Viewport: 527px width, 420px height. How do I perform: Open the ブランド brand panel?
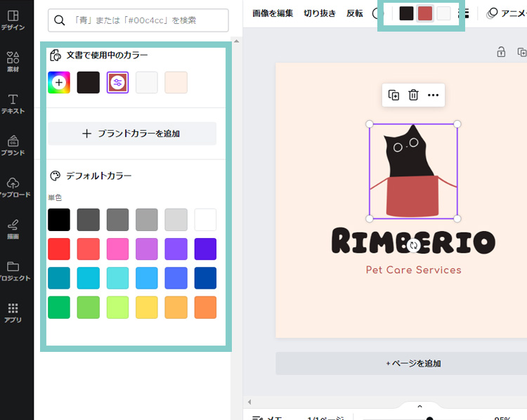[13, 145]
